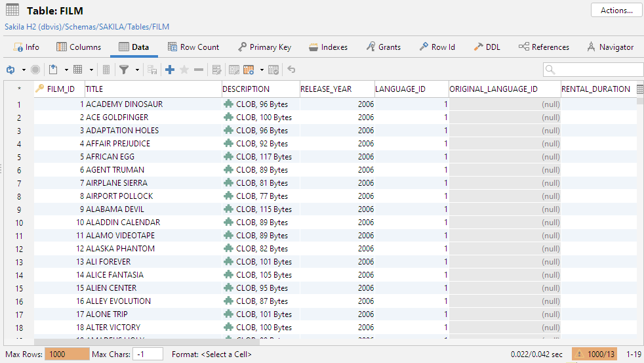Image resolution: width=644 pixels, height=363 pixels.
Task: Click the edit row in form icon
Action: [216, 70]
